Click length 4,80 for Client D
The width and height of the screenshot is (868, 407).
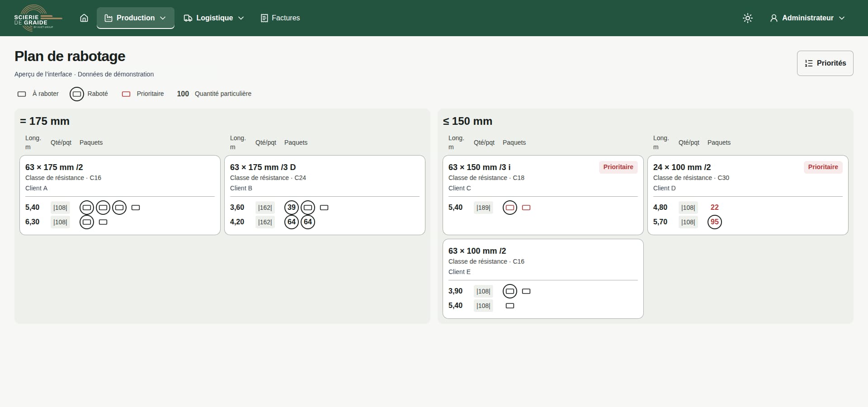coord(660,208)
